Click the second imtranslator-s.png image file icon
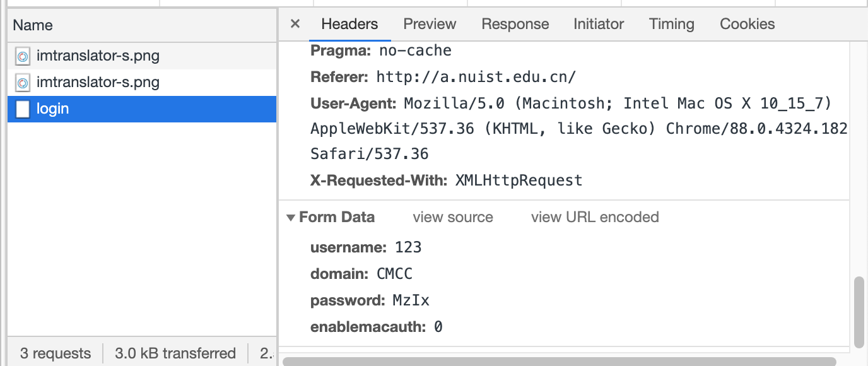The height and width of the screenshot is (366, 868). [x=23, y=83]
